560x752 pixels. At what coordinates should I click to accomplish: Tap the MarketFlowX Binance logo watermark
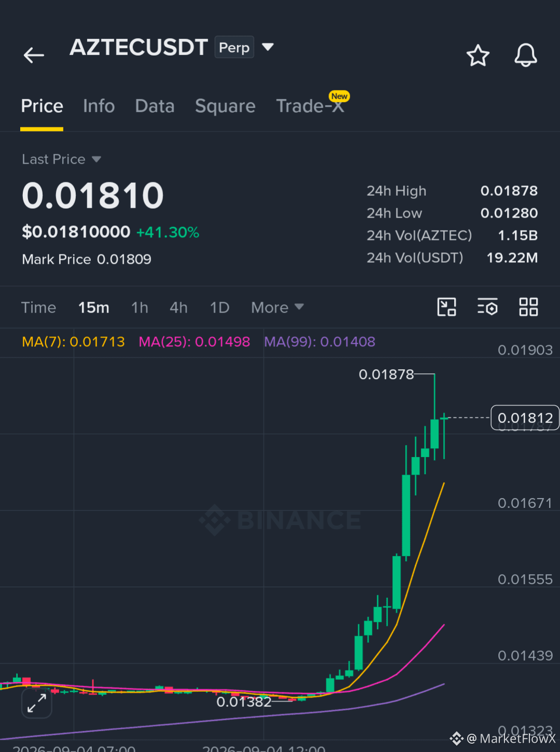coord(457,738)
